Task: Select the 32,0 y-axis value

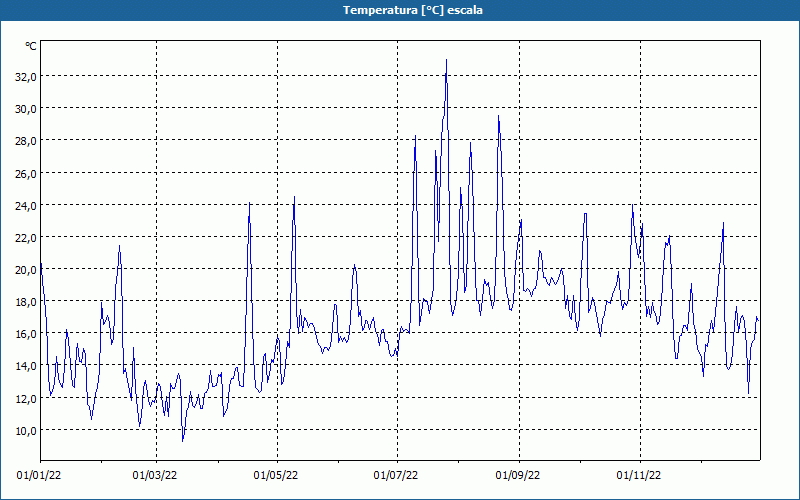Action: tap(26, 77)
